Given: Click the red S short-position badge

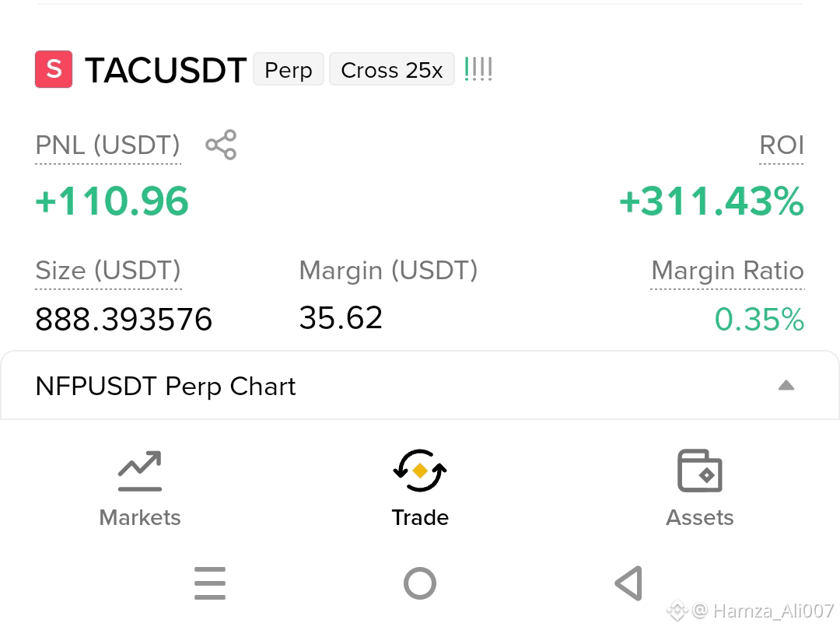Looking at the screenshot, I should 54,69.
